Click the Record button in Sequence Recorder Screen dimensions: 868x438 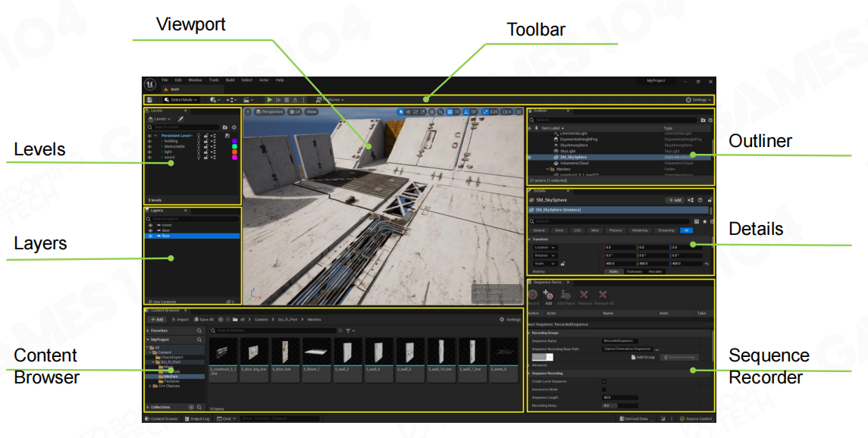[532, 295]
